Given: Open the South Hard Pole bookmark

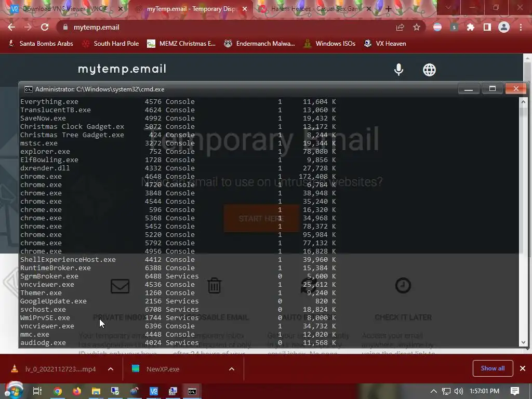Looking at the screenshot, I should point(111,44).
